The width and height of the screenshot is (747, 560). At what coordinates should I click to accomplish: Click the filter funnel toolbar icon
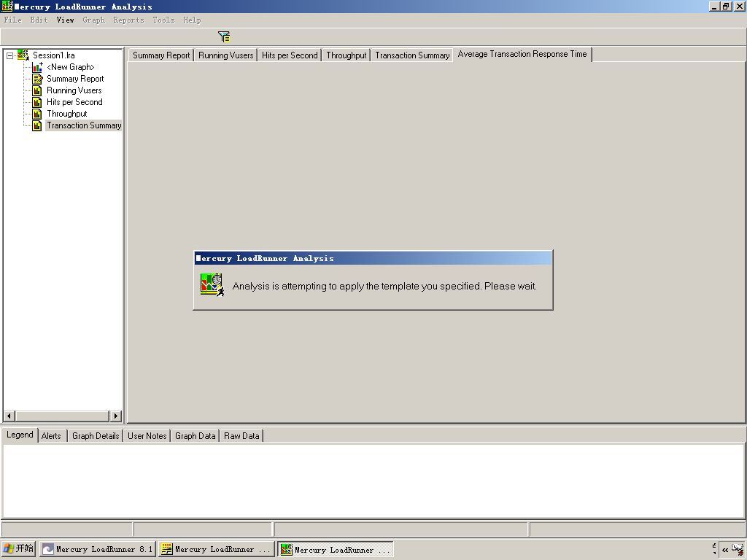click(x=224, y=36)
